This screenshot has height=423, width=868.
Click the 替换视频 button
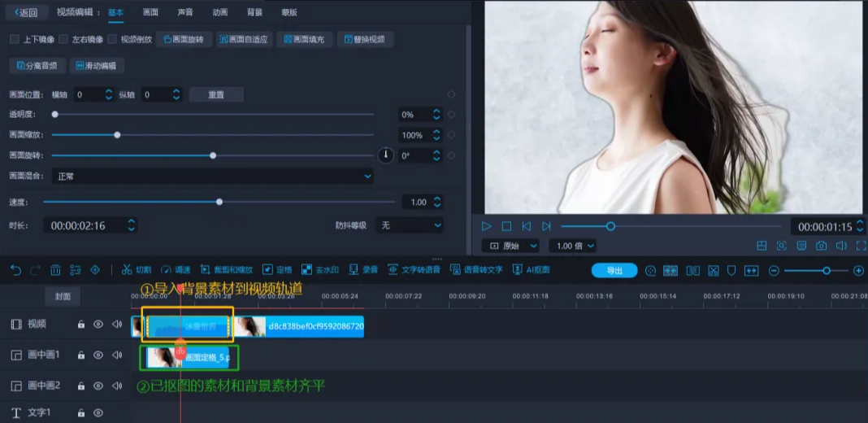[366, 39]
